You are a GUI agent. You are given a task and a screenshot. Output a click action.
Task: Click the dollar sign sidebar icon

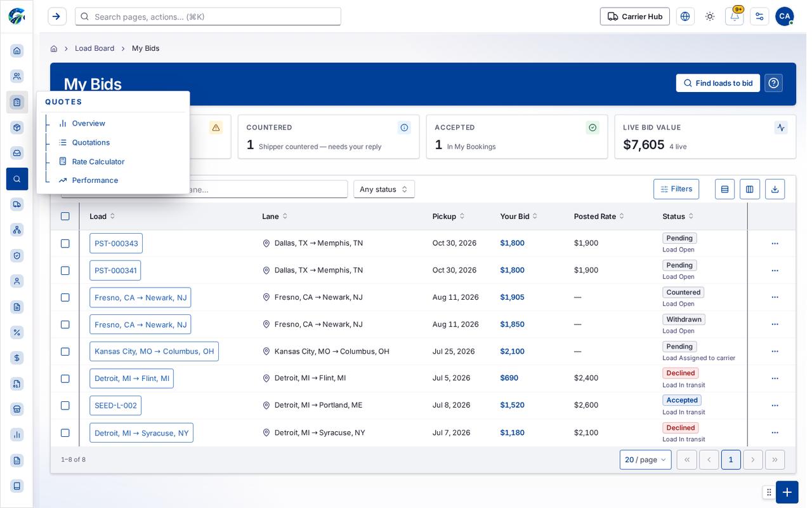click(17, 358)
